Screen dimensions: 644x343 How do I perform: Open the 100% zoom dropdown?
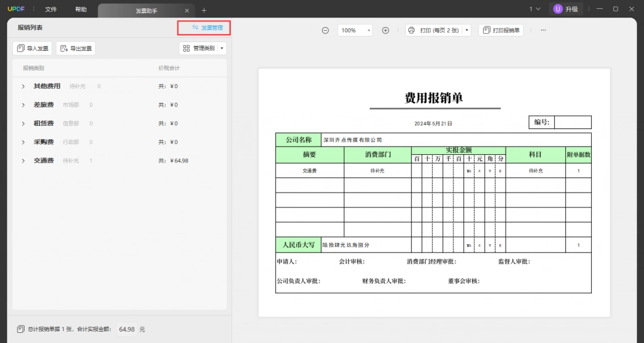point(355,30)
